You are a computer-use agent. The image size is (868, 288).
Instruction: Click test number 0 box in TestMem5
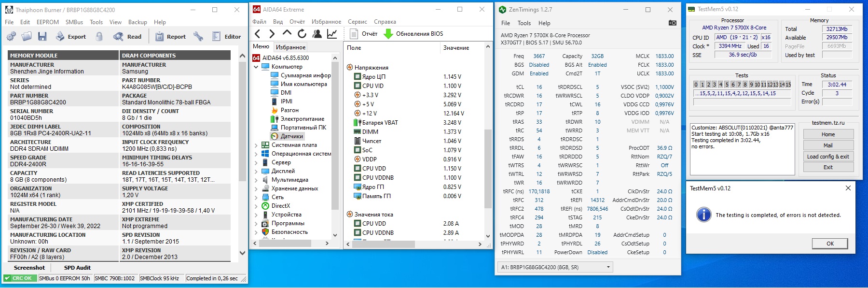(696, 85)
